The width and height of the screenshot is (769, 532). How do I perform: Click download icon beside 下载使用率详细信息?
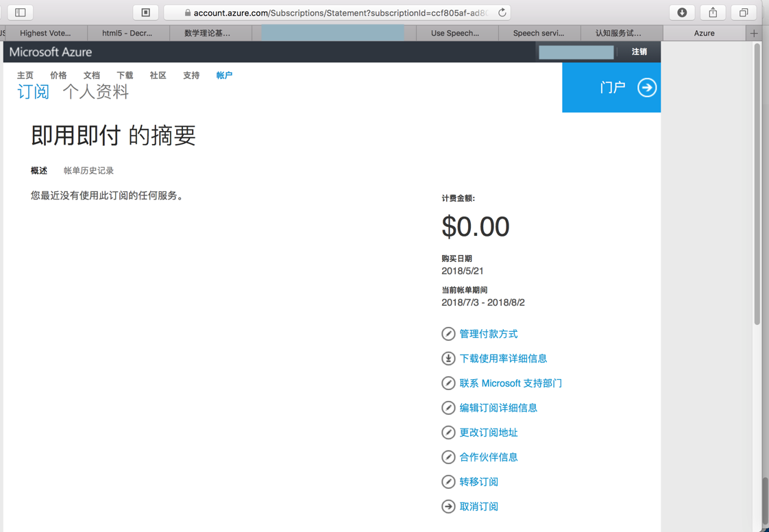coord(448,359)
